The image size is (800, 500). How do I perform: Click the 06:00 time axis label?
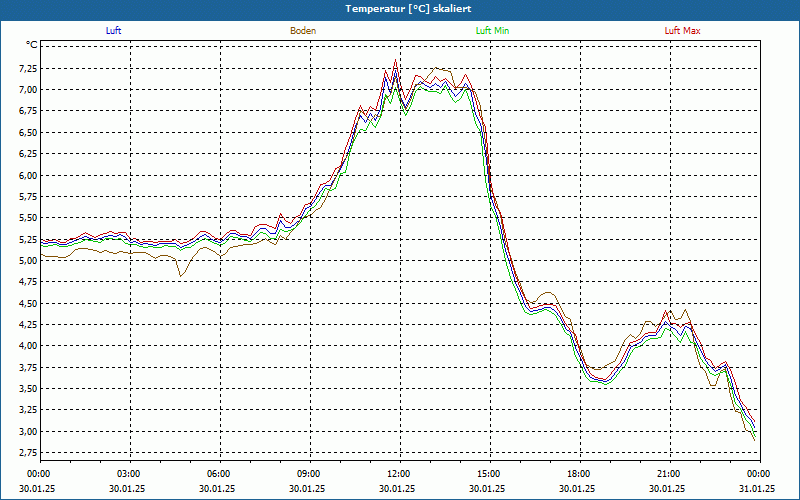tap(219, 474)
